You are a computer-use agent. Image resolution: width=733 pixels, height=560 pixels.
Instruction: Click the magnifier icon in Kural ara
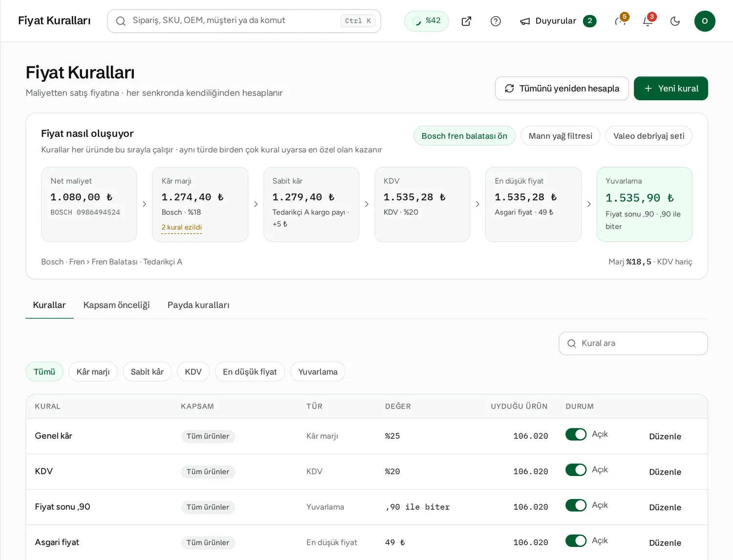(571, 344)
